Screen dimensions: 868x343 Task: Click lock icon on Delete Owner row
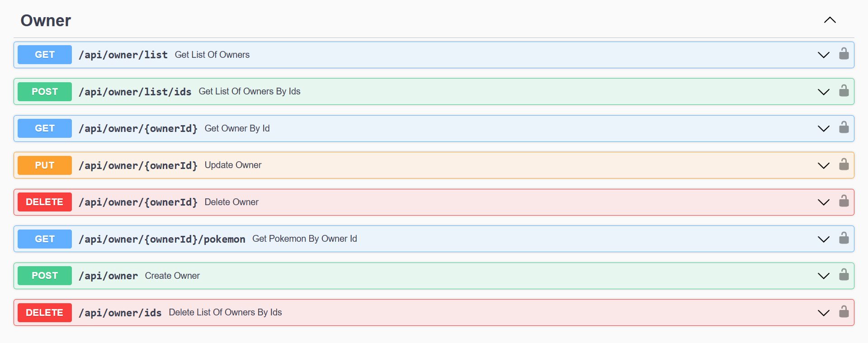844,202
